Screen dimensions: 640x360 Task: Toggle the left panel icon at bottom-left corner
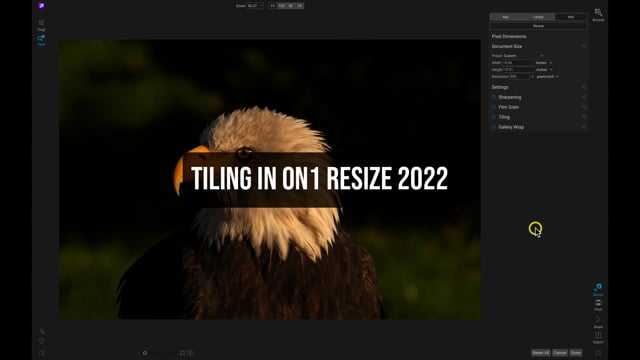41,353
